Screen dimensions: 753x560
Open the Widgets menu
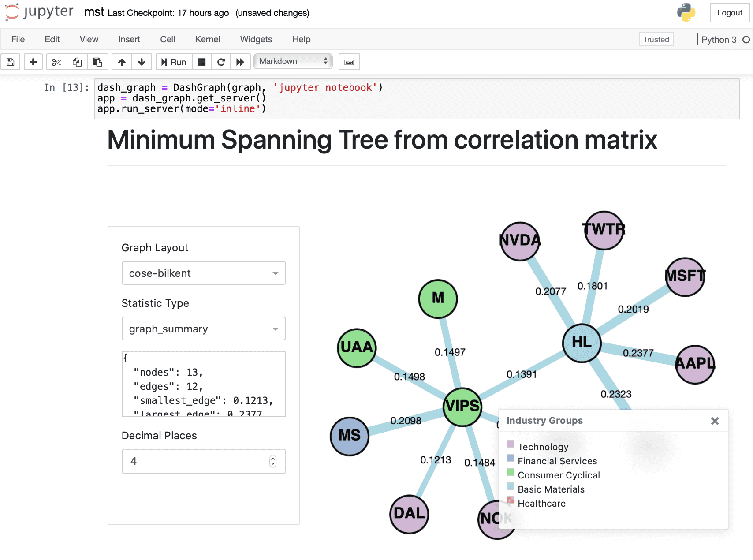pos(256,39)
